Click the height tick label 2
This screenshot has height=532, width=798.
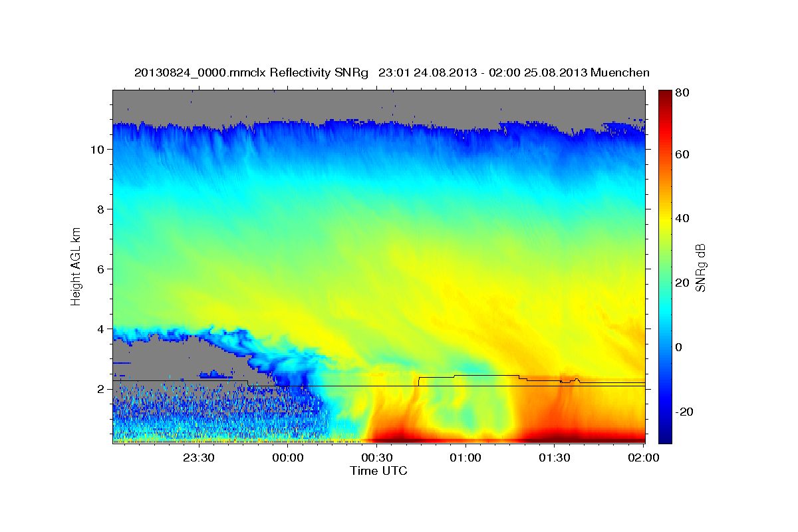[x=100, y=389]
